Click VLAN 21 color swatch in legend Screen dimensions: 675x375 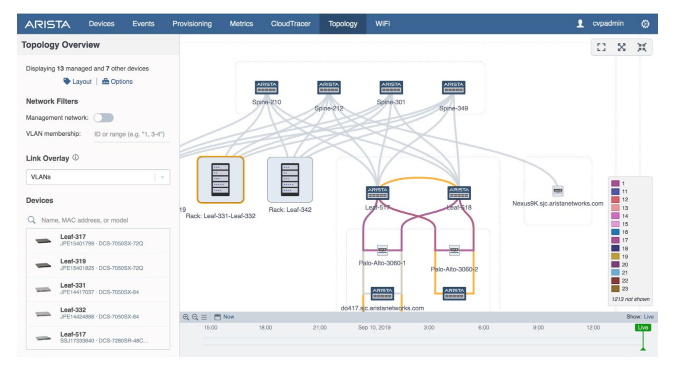(615, 273)
